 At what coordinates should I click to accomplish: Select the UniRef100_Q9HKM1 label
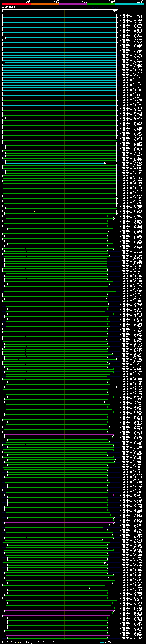click(x=131, y=457)
